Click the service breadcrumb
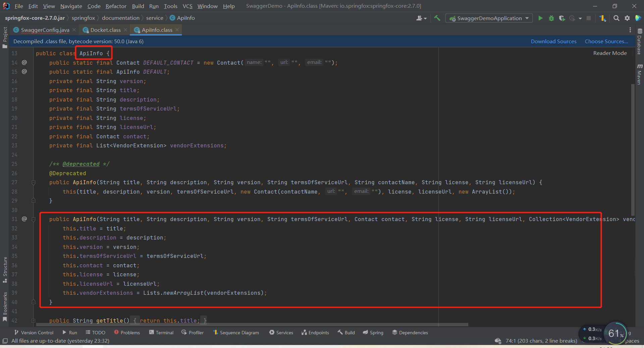 pos(155,18)
